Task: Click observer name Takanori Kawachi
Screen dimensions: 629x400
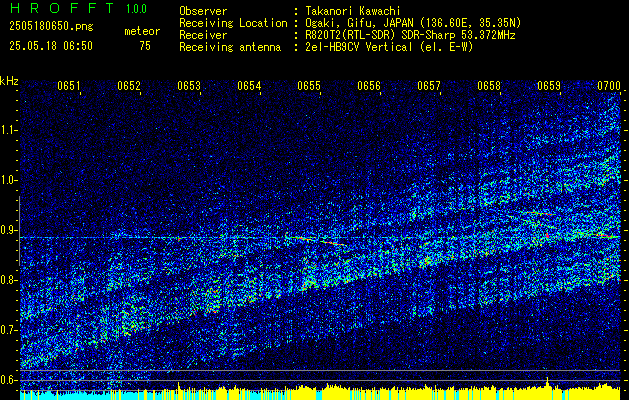Action: [352, 11]
